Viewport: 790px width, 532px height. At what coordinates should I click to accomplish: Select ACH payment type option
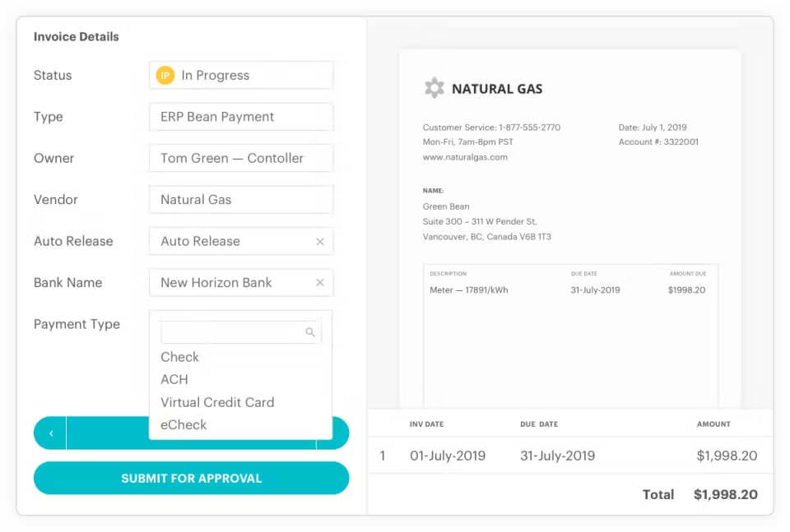click(x=174, y=380)
